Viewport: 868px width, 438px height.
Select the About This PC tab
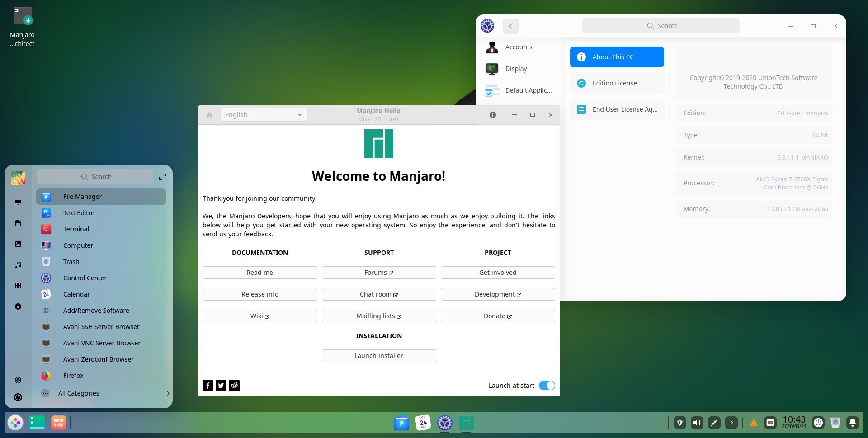tap(617, 57)
